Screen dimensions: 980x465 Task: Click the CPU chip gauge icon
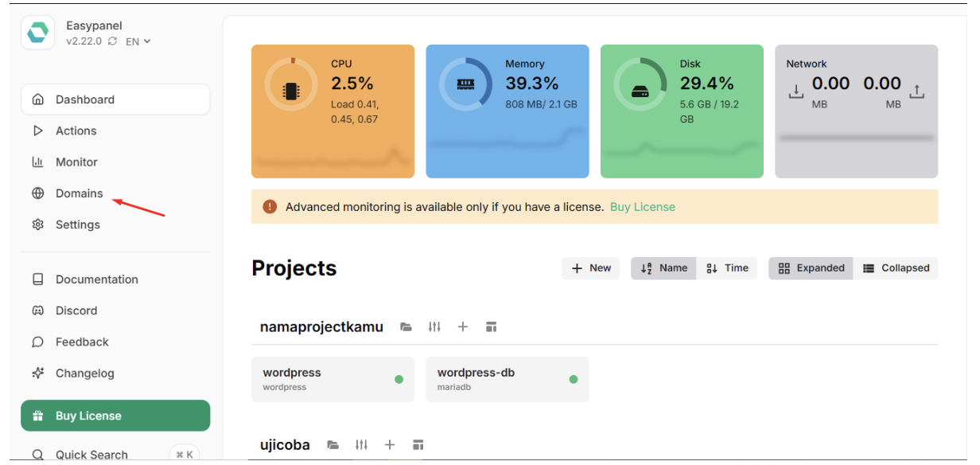[x=291, y=84]
